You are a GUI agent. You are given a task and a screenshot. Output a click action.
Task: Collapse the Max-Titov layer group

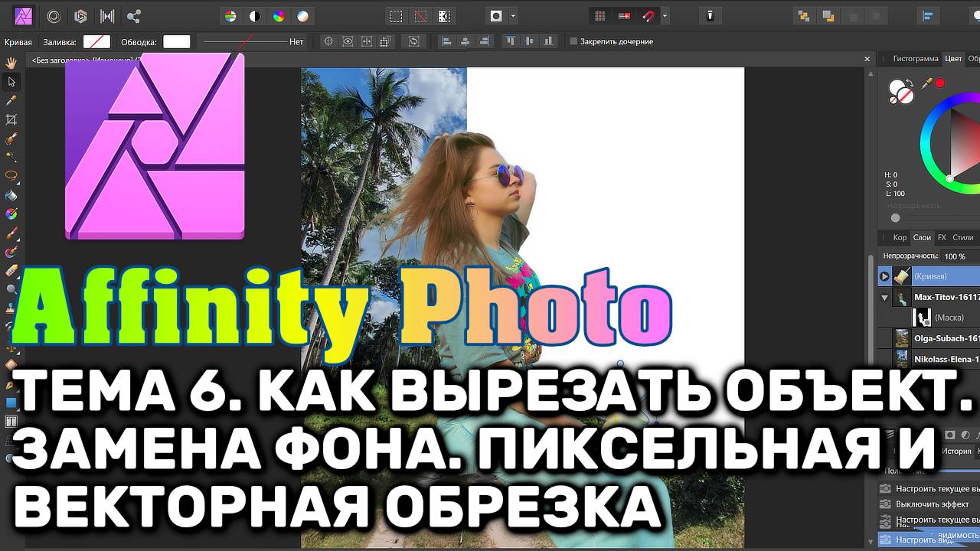click(x=885, y=297)
